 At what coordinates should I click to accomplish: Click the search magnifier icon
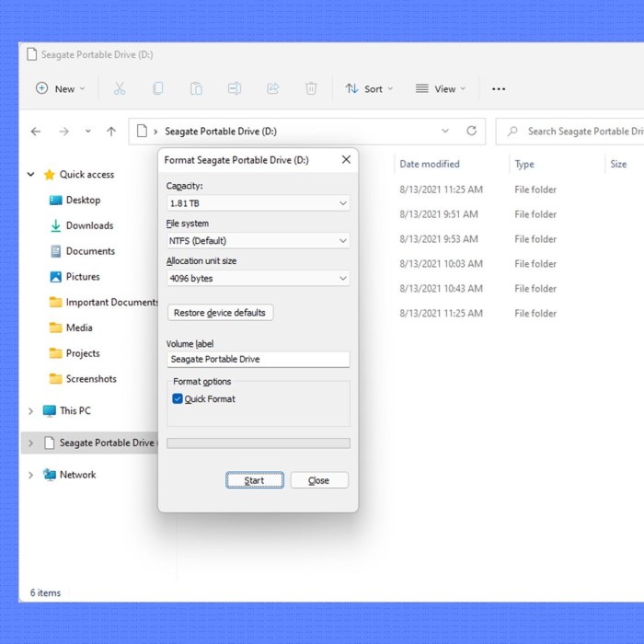tap(512, 132)
